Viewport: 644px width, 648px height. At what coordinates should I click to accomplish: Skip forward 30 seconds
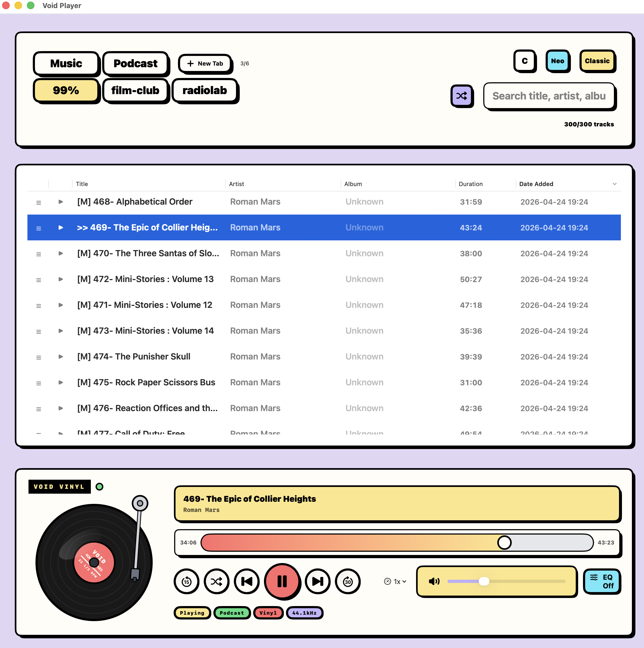pos(348,581)
